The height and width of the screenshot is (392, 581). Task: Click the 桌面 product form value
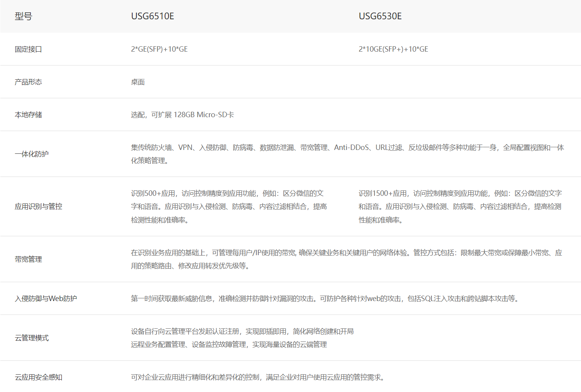point(138,82)
